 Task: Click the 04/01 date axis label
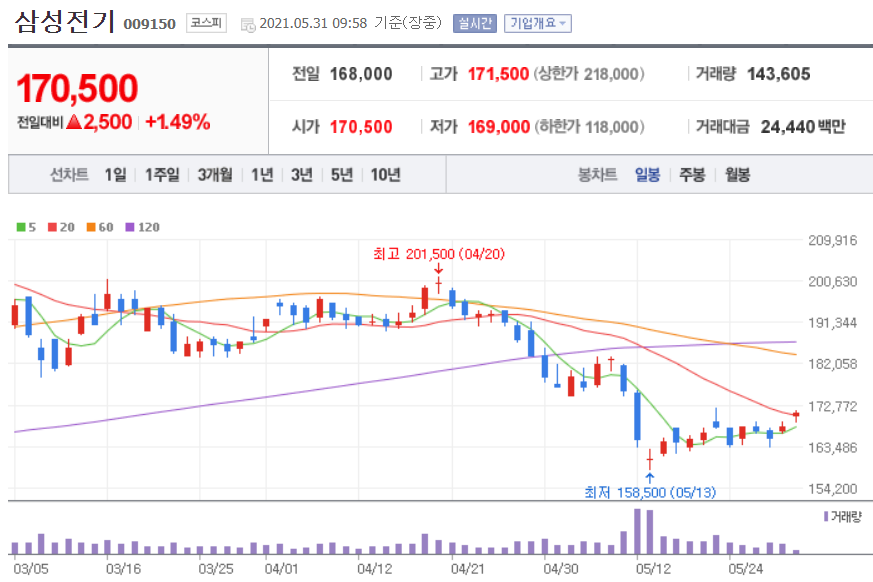pyautogui.click(x=281, y=569)
